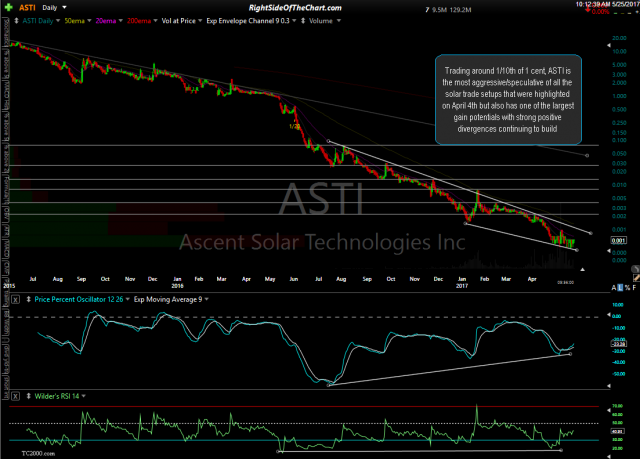Open the Exp Moving Average 9 dropdown
This screenshot has width=640, height=459.
[207, 299]
